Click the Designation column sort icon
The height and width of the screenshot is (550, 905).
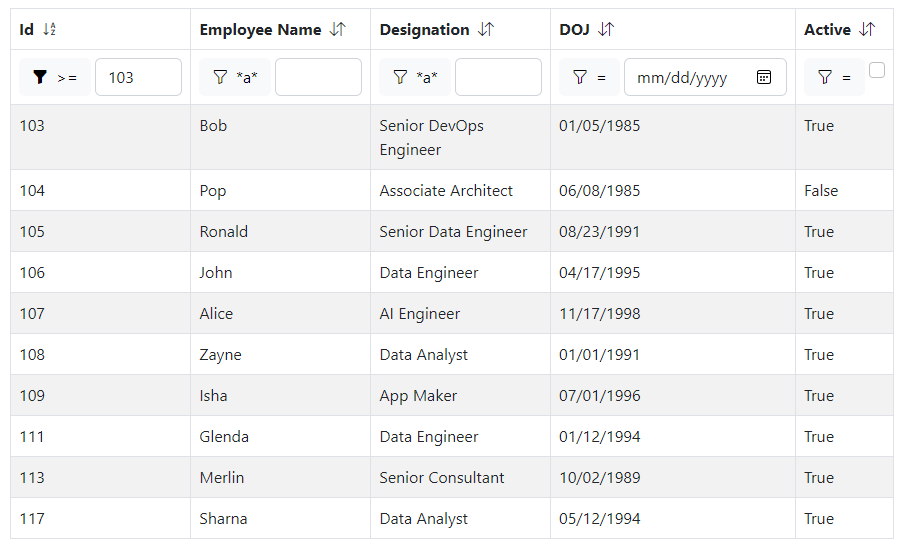485,30
